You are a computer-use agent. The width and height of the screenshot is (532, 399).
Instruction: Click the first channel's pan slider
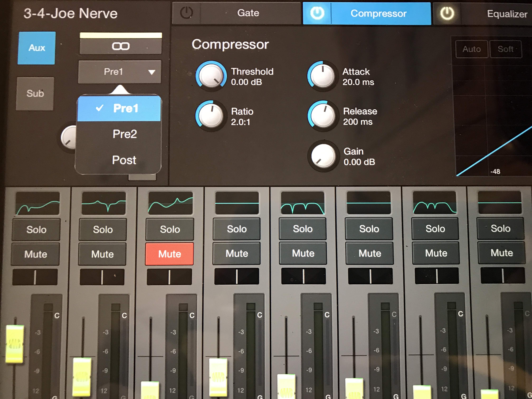point(35,277)
